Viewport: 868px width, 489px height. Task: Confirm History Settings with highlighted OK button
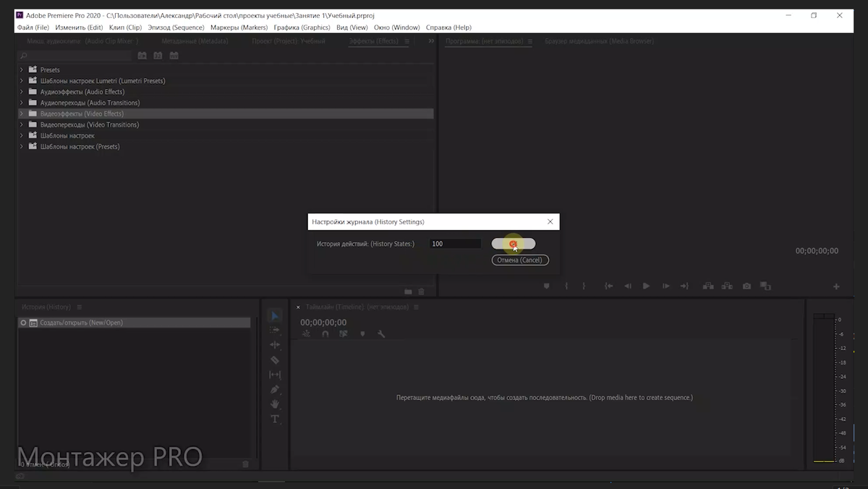coord(514,244)
